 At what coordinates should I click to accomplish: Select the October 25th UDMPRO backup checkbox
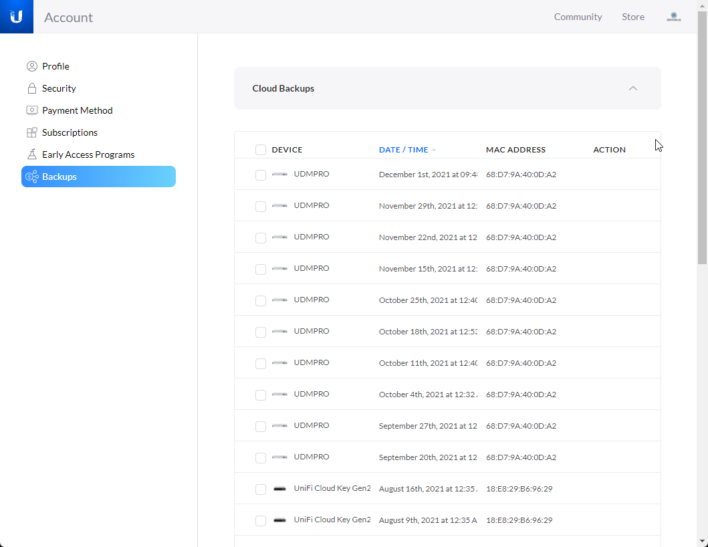pos(260,300)
